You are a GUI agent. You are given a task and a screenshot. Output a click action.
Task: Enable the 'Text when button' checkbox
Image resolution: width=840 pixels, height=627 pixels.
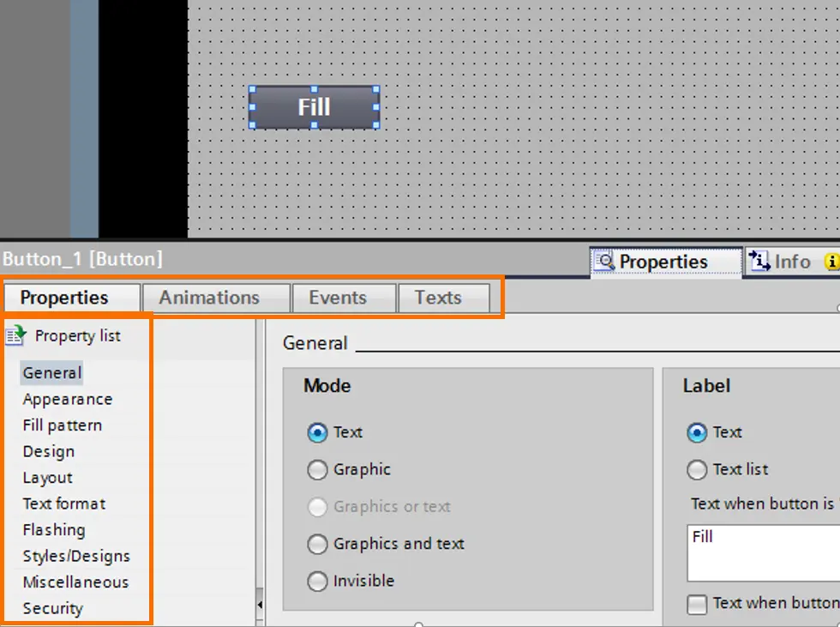[696, 605]
